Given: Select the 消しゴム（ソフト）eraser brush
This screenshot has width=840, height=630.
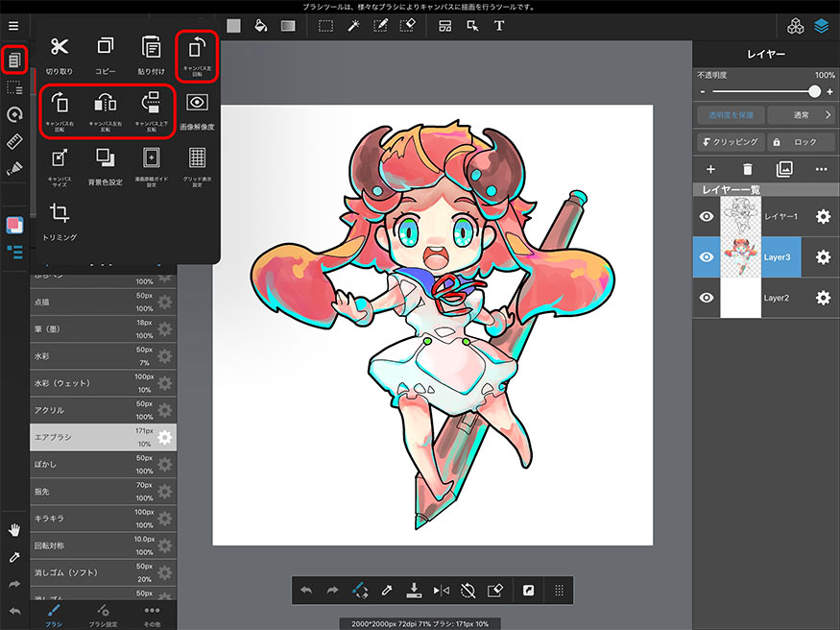Looking at the screenshot, I should (x=103, y=572).
